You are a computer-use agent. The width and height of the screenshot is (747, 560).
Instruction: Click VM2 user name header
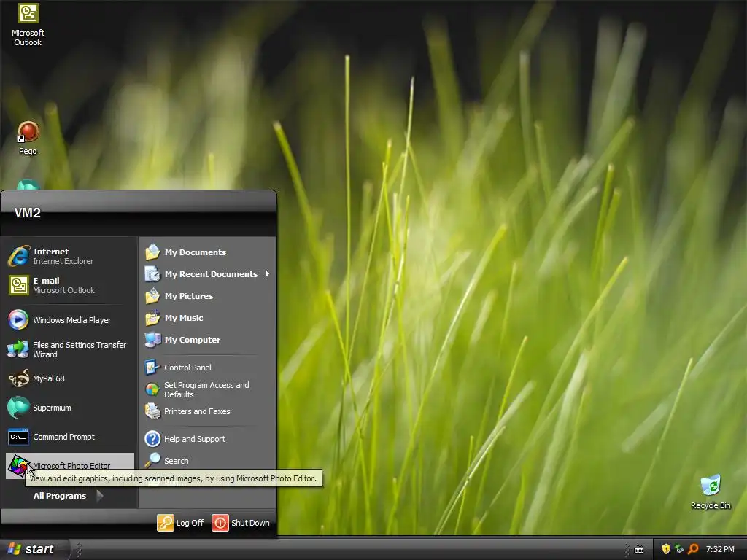[x=27, y=212]
